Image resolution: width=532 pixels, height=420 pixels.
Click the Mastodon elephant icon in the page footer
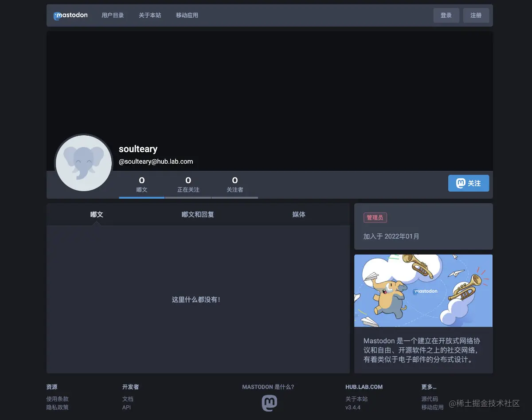269,403
